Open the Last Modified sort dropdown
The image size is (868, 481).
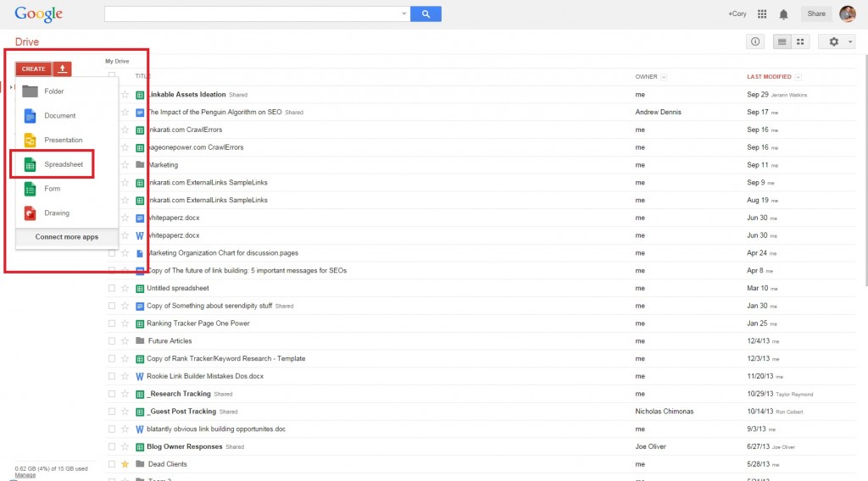pyautogui.click(x=798, y=77)
